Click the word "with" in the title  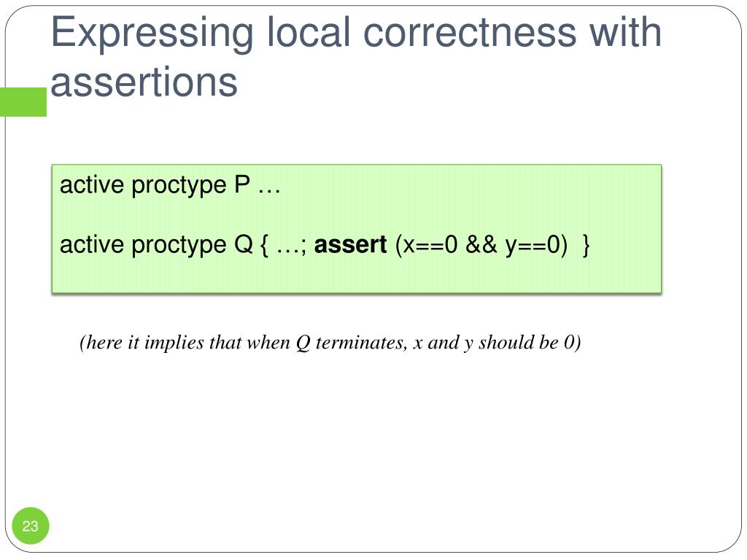625,34
